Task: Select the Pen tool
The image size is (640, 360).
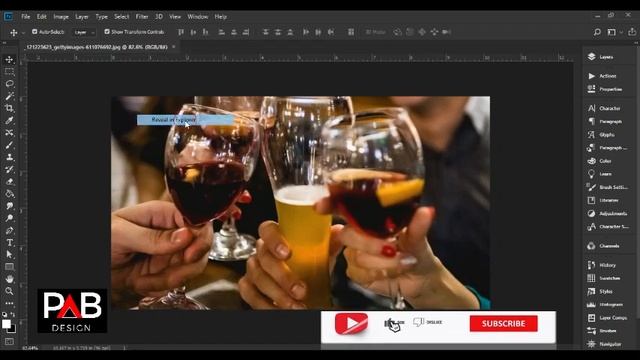Action: coord(9,231)
